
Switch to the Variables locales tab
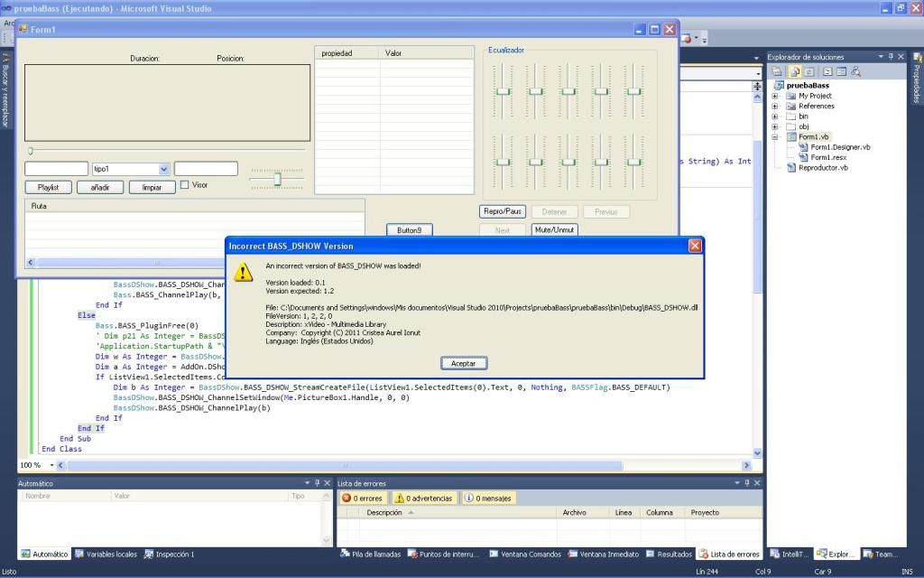click(x=106, y=555)
